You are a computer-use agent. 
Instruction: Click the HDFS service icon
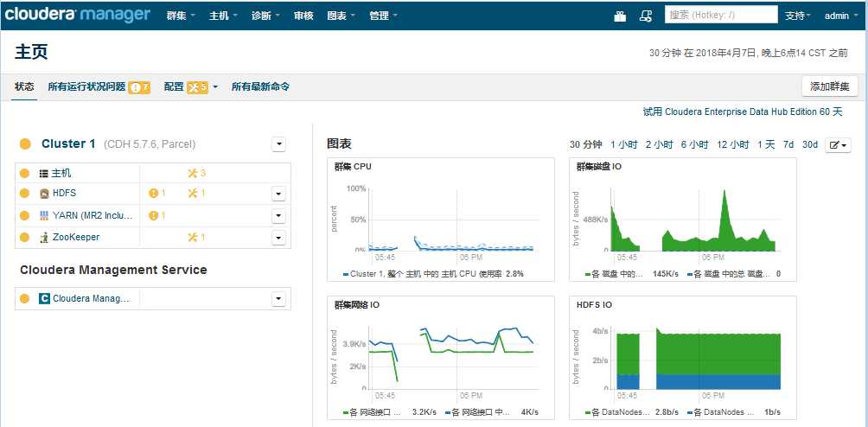click(44, 194)
